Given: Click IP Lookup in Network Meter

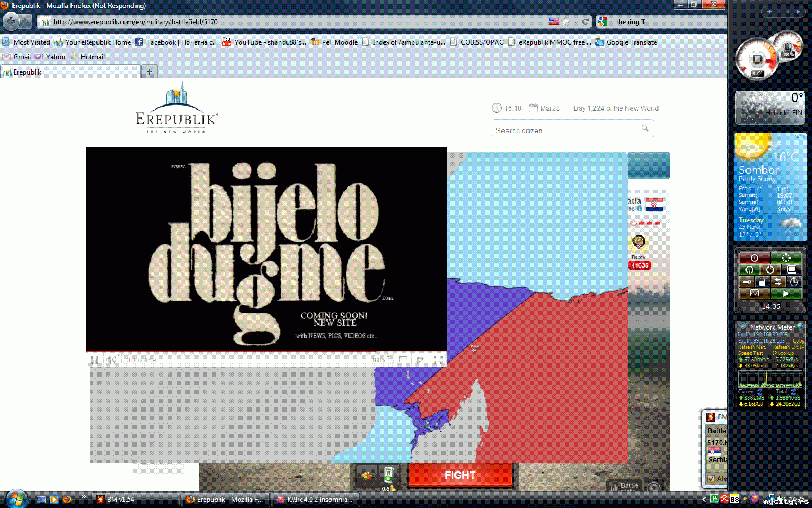Looking at the screenshot, I should pos(783,353).
